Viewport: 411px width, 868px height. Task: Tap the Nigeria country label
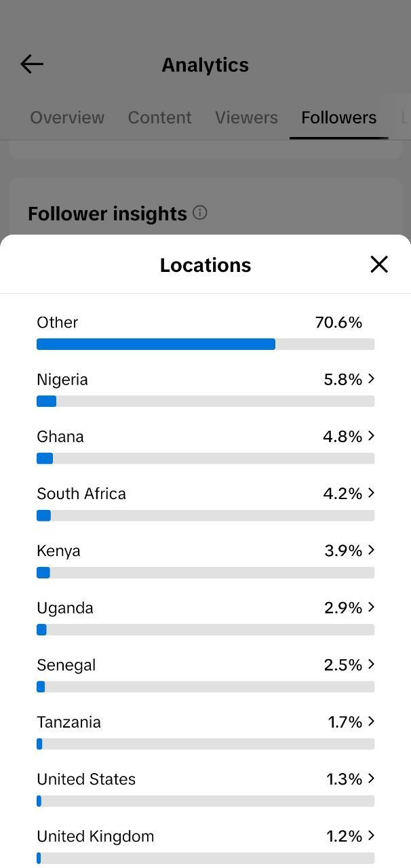(62, 380)
